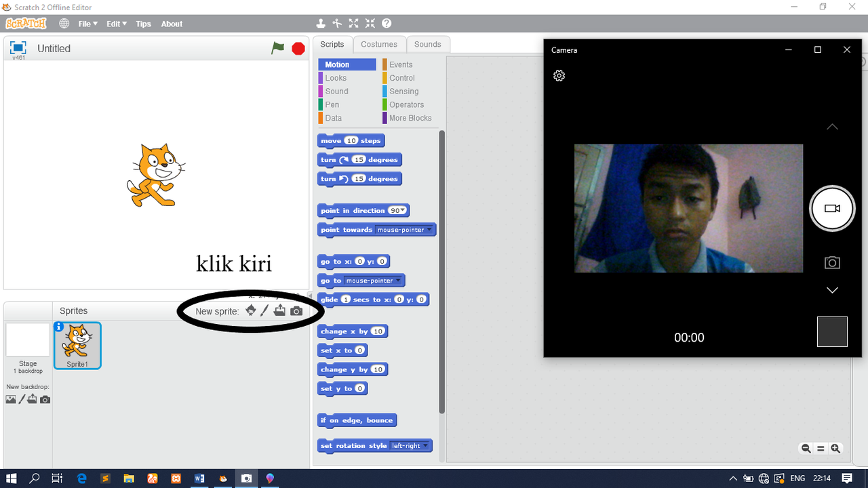The image size is (868, 488).
Task: Click the blocks palette scrollbar
Action: click(442, 271)
